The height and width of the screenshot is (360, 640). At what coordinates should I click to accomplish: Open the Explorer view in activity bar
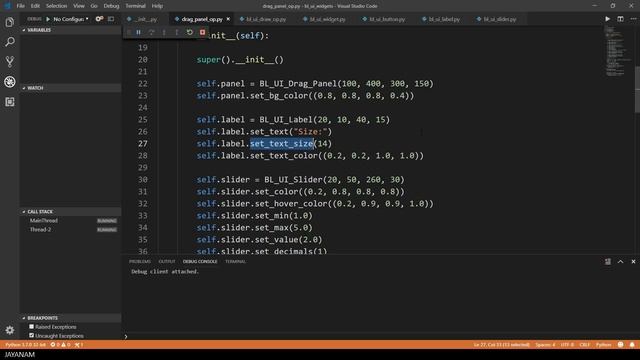(10, 22)
